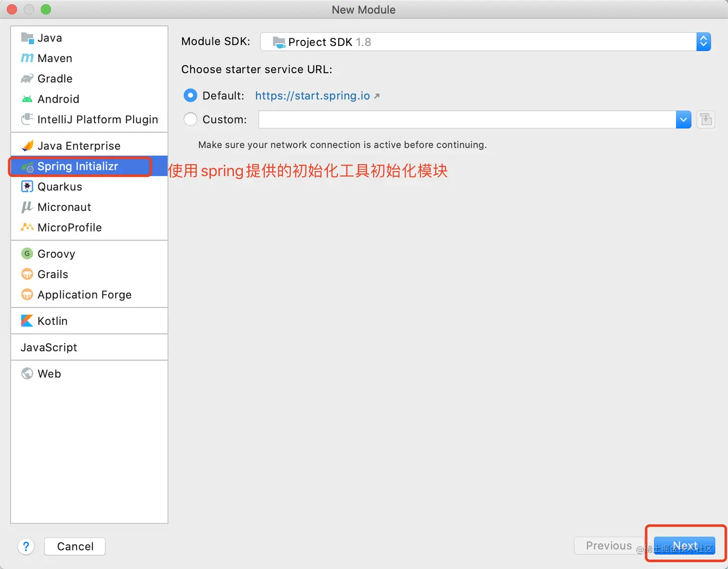The height and width of the screenshot is (569, 728).
Task: Open the Module SDK dropdown arrows
Action: coord(703,42)
